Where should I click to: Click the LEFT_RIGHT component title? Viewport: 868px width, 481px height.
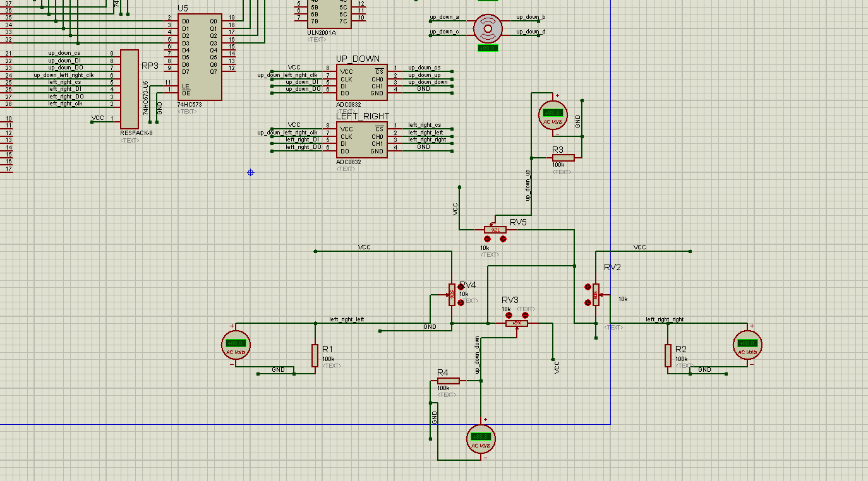[x=363, y=116]
